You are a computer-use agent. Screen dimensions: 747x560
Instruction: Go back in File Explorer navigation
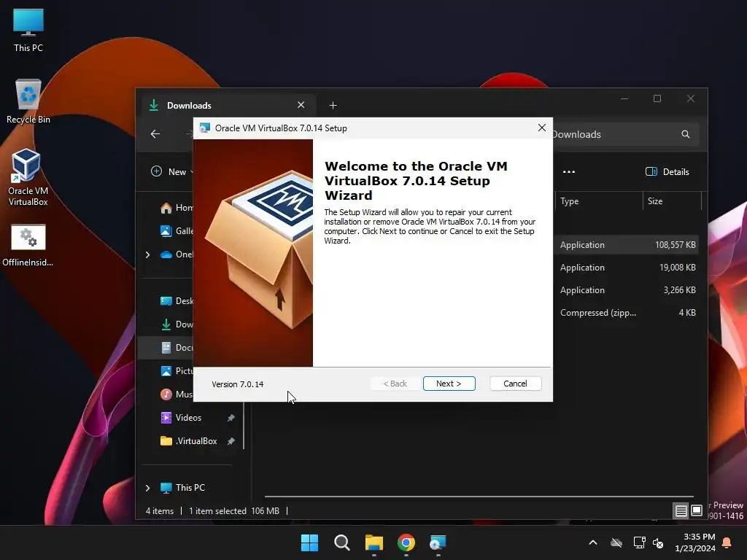(155, 134)
